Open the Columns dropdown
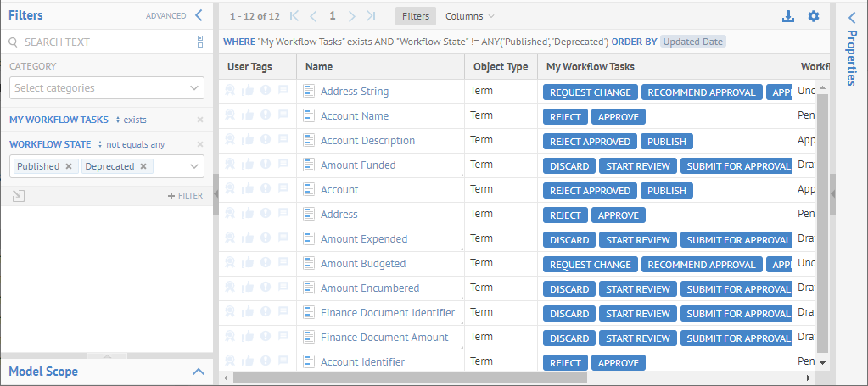Image resolution: width=868 pixels, height=386 pixels. point(469,16)
